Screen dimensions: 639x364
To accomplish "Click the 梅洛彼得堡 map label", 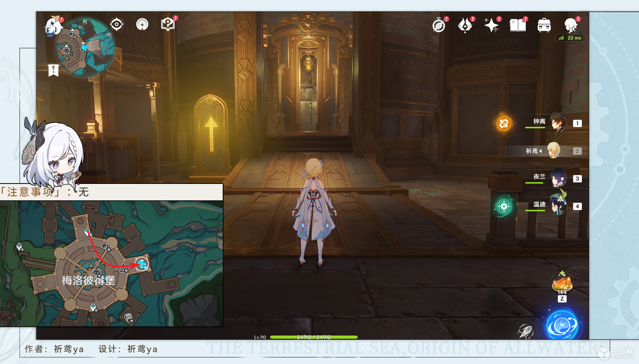I will 88,280.
